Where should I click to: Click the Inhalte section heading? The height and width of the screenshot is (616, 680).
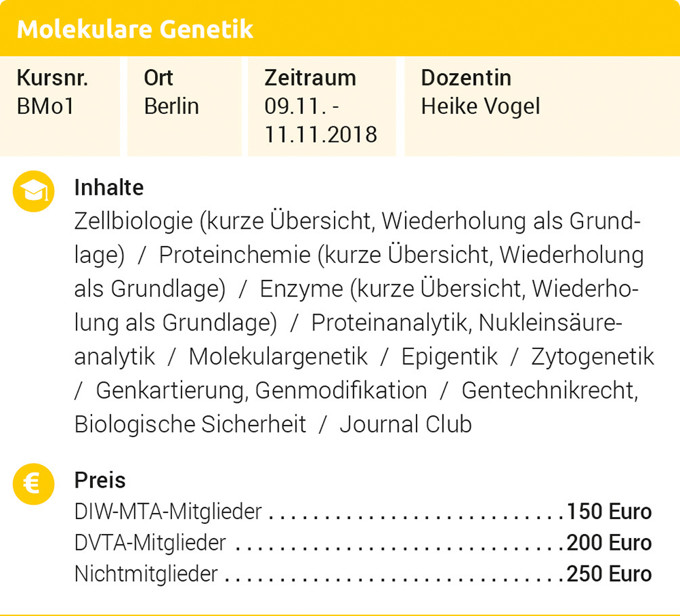pyautogui.click(x=109, y=187)
